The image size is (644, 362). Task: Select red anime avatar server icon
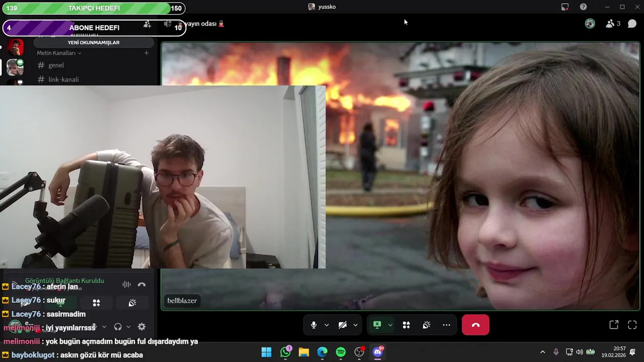point(15,47)
